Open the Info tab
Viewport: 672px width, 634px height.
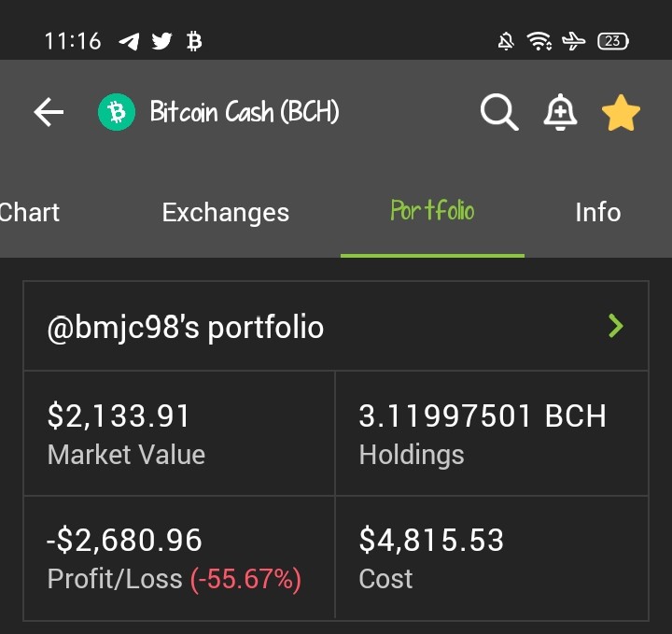(598, 212)
